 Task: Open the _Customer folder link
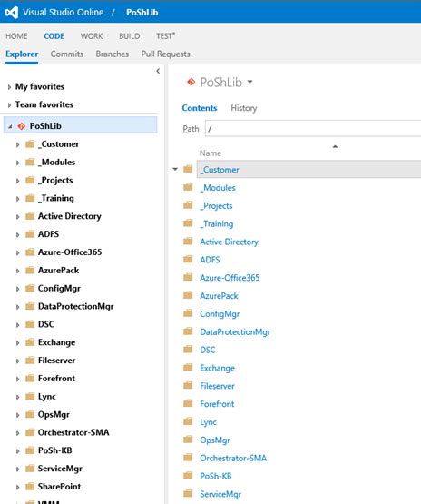click(220, 170)
